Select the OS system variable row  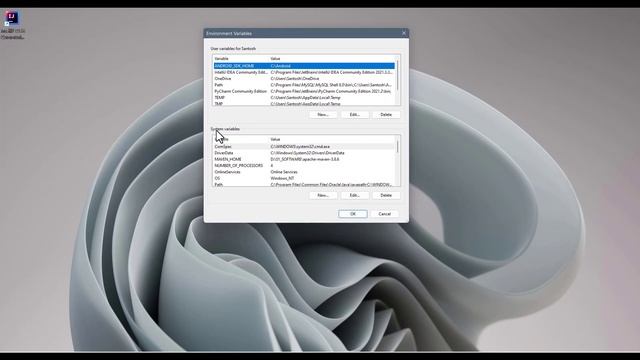(x=304, y=178)
